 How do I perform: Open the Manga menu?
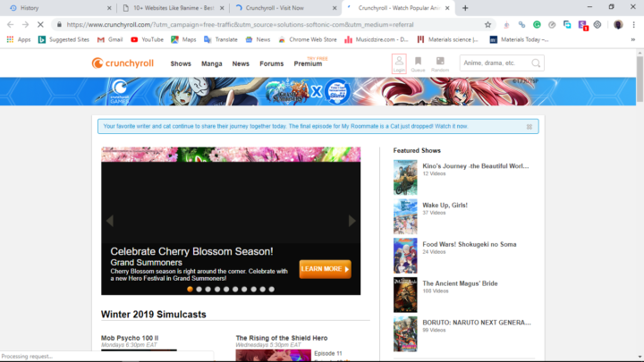point(211,63)
